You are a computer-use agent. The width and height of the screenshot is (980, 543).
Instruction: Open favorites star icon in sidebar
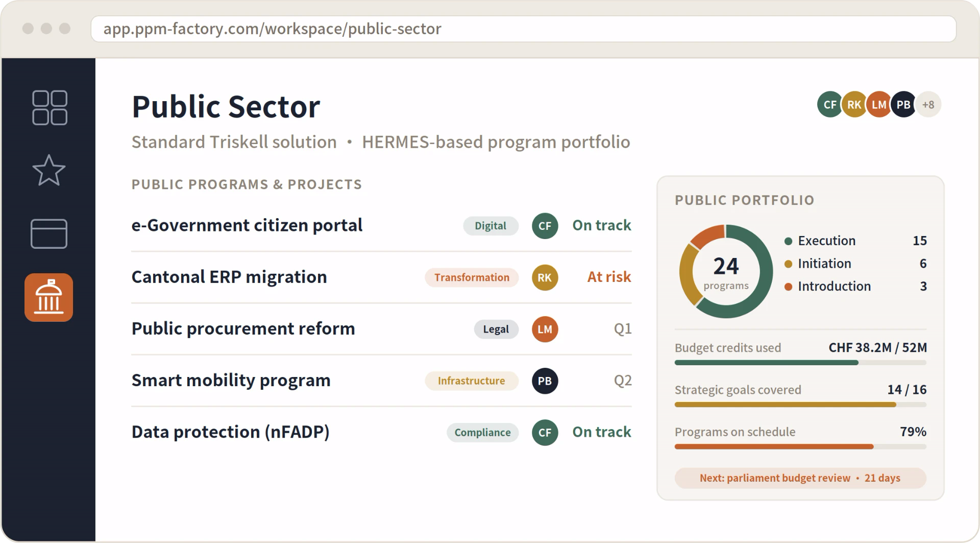(x=49, y=170)
